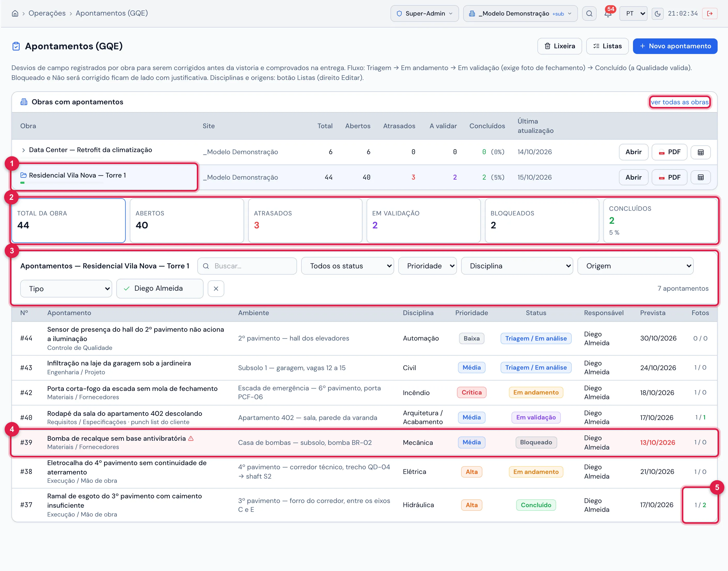Go to the home icon in breadcrumb

[x=15, y=13]
